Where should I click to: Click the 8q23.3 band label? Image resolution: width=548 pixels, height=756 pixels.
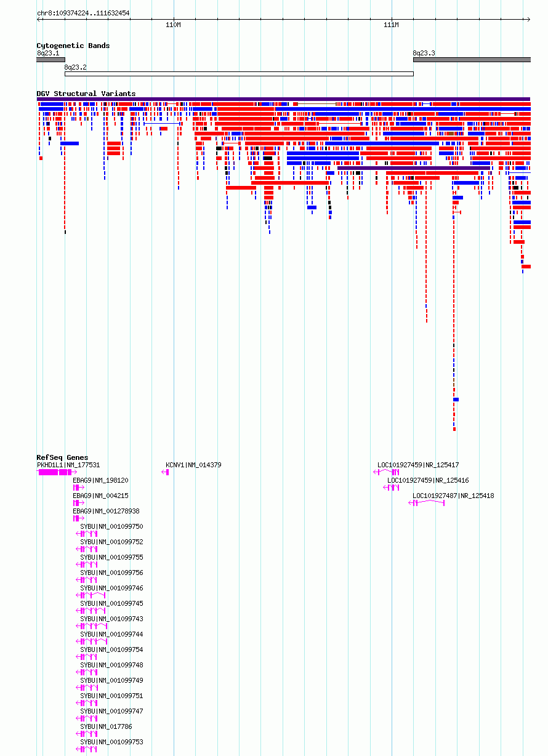(424, 53)
